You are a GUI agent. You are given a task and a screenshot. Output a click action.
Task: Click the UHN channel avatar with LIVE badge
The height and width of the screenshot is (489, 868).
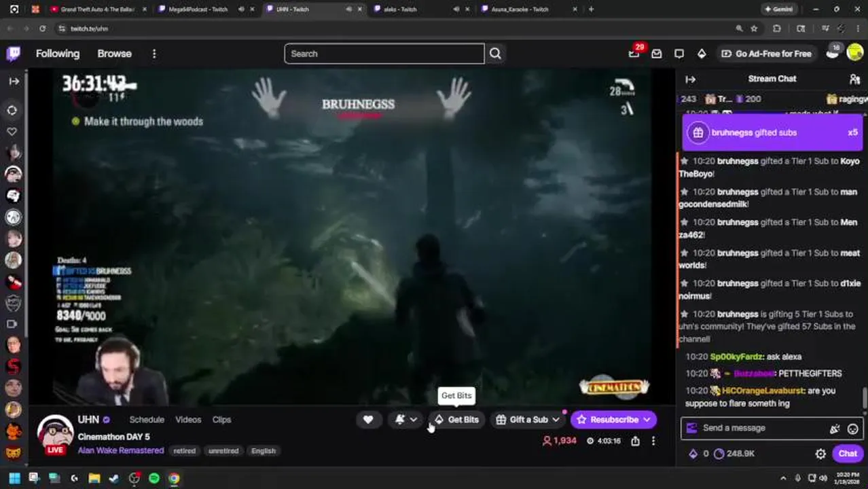point(55,435)
